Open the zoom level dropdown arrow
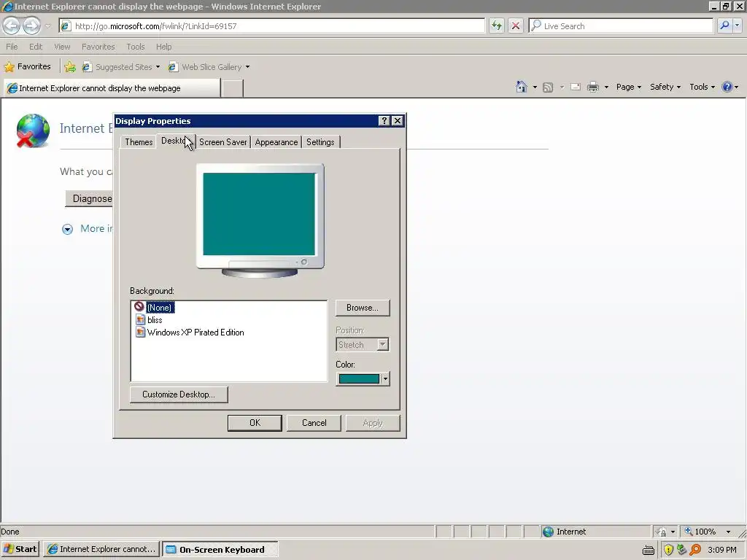747x560 pixels. (729, 532)
